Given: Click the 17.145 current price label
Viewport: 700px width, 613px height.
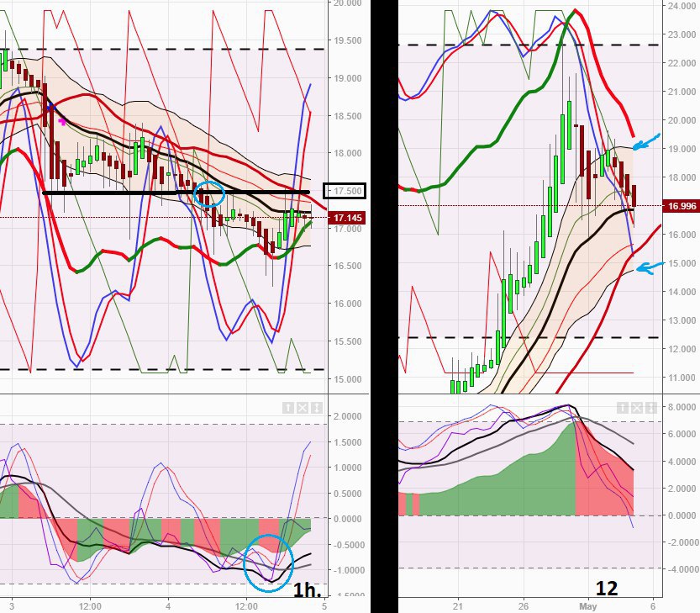Looking at the screenshot, I should (x=347, y=218).
